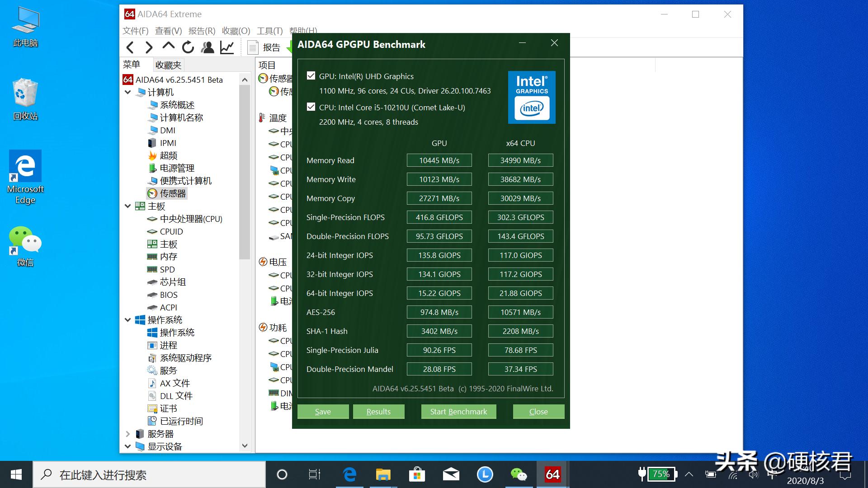This screenshot has width=868, height=488.
Task: Click the tree panel scroll down arrow
Action: tap(245, 446)
